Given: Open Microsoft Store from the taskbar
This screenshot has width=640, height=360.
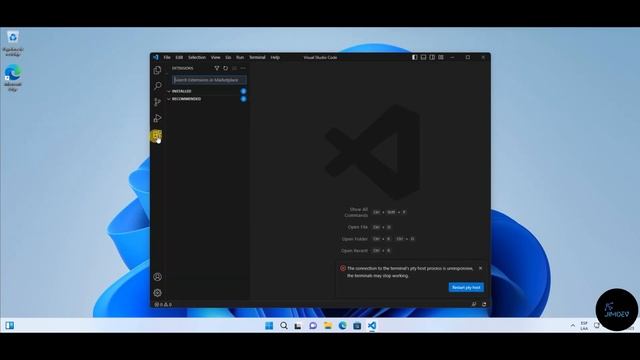Looking at the screenshot, I should tap(357, 325).
